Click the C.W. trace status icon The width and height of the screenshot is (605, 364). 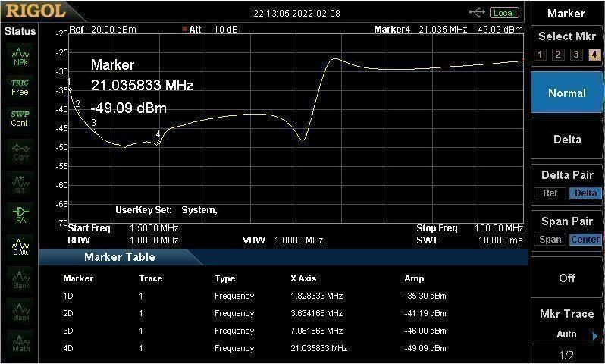pyautogui.click(x=20, y=247)
